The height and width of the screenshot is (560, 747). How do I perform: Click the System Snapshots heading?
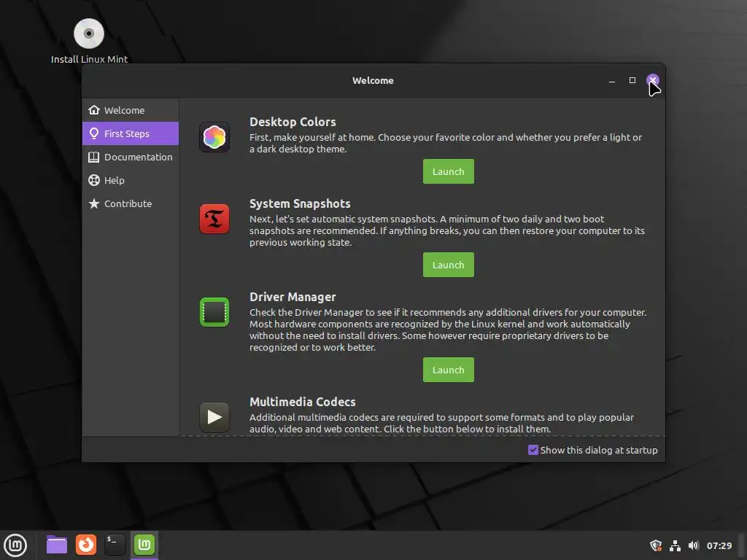coord(300,204)
